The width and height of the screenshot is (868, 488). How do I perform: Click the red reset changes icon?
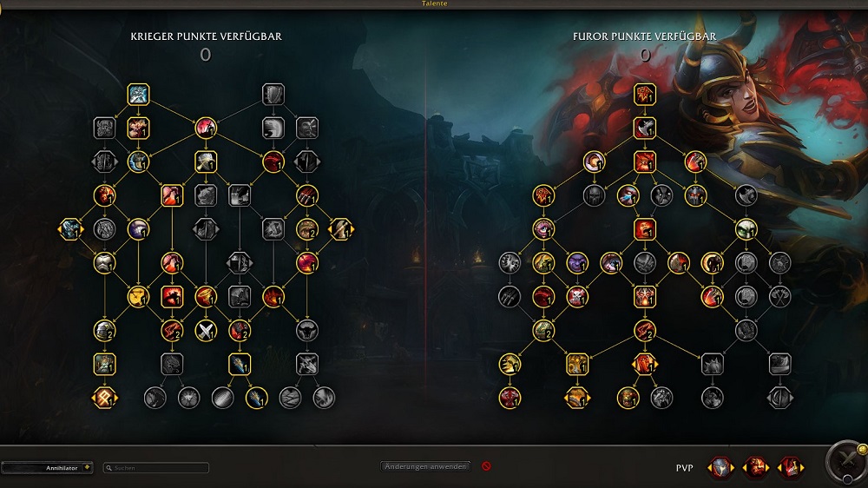486,466
